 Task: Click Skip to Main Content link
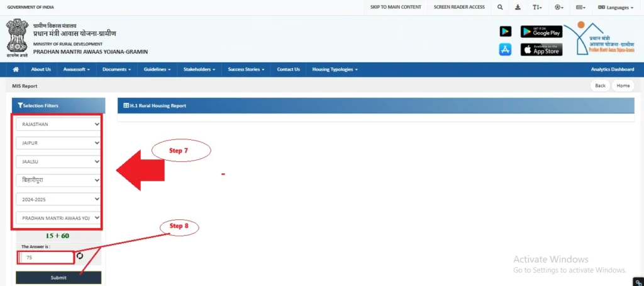[x=396, y=7]
